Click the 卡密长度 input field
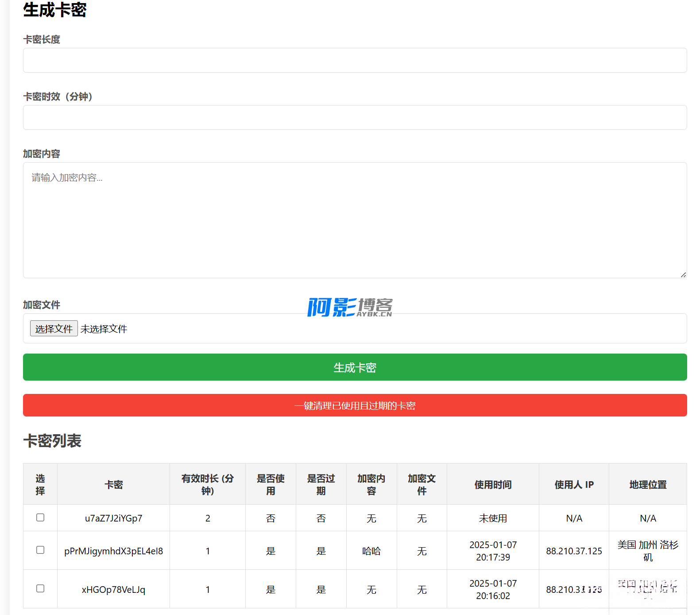Viewport: 700px width, 615px height. 355,60
